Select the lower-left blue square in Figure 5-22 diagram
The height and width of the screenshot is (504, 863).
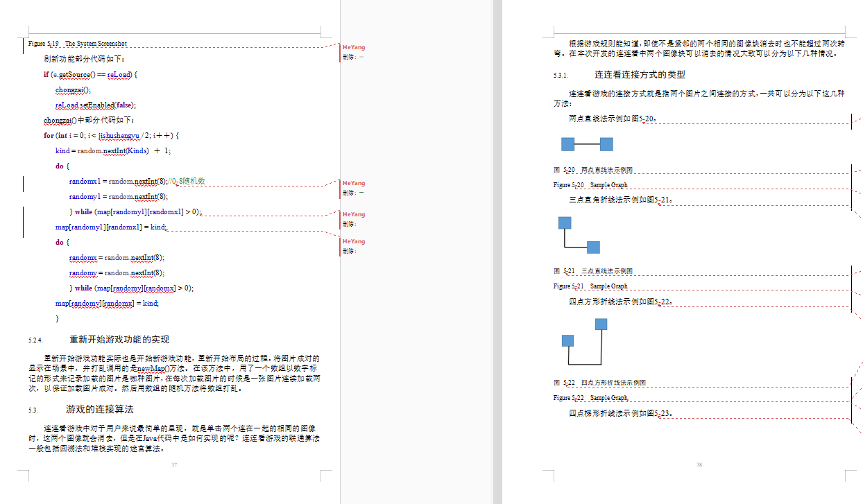pyautogui.click(x=567, y=340)
